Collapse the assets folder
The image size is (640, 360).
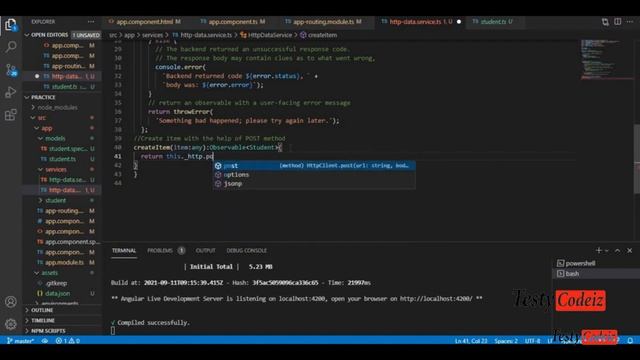point(49,273)
